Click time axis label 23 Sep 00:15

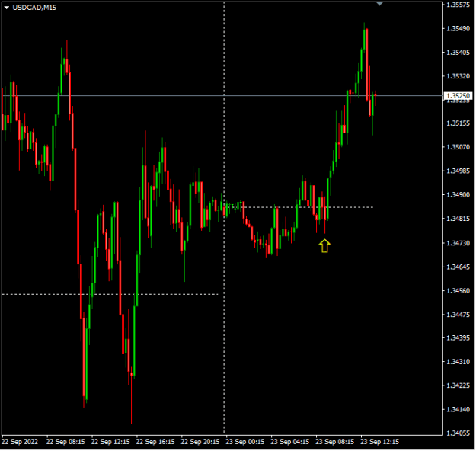[245, 442]
